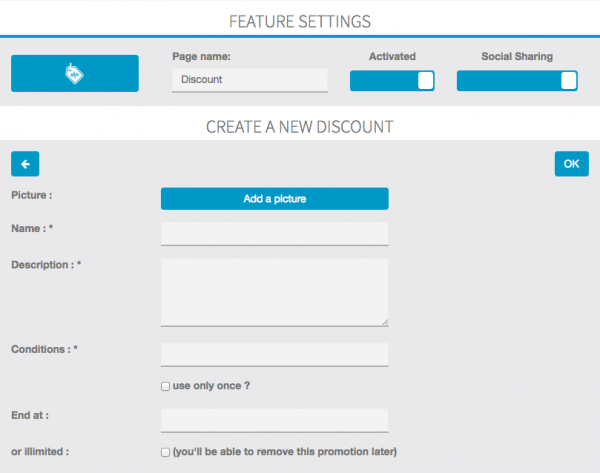Click the 'Description : *' field label

(x=46, y=265)
